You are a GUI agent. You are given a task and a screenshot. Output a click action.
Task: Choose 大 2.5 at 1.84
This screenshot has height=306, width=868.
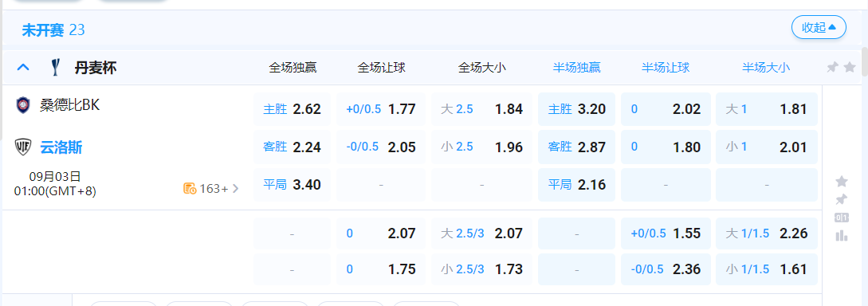coord(481,109)
